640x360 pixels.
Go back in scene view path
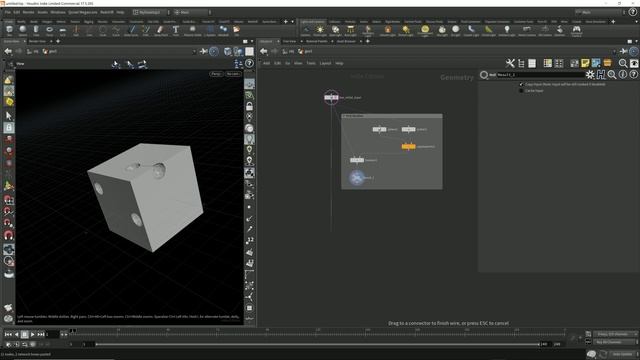point(8,51)
